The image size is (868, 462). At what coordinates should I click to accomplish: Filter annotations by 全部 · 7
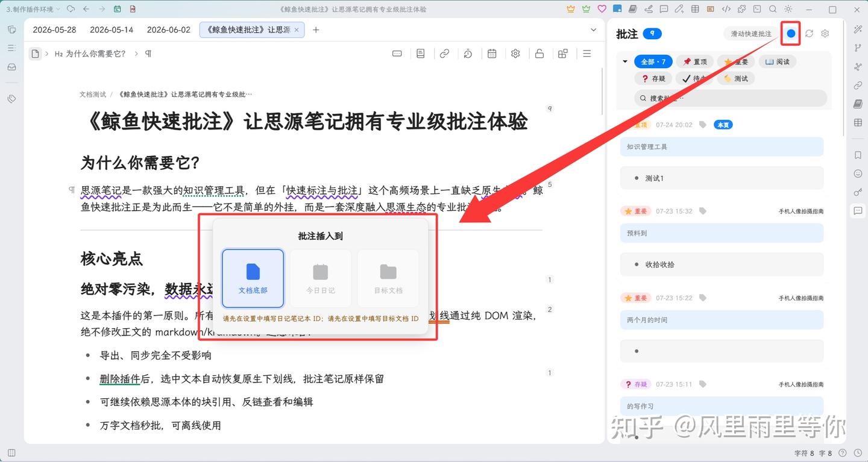tap(653, 61)
